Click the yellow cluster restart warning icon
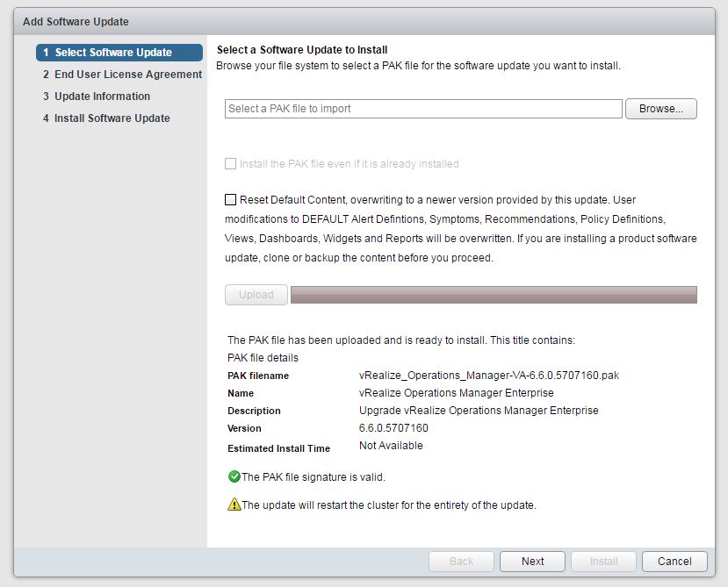Screen dimensions: 728x587 coord(234,505)
